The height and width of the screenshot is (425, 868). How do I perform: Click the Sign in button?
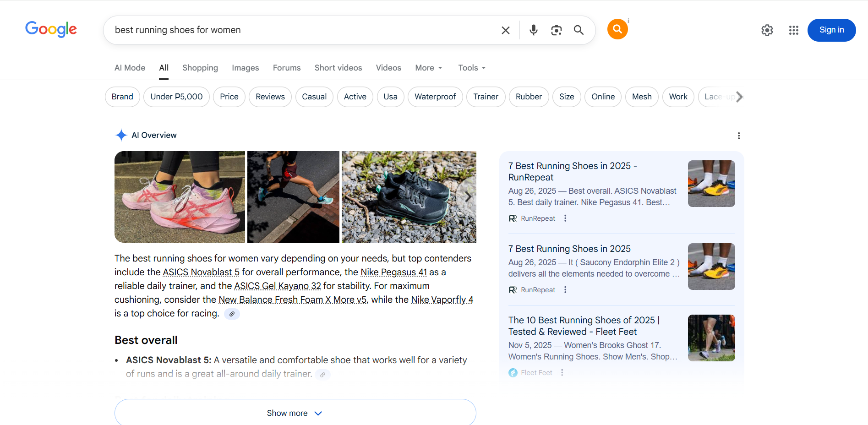point(831,30)
